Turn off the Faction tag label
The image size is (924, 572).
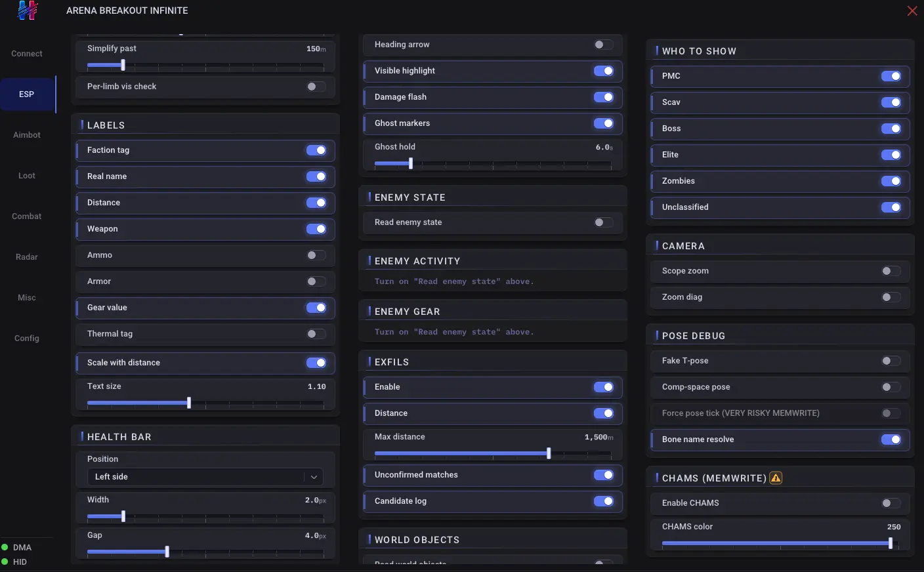coord(316,150)
